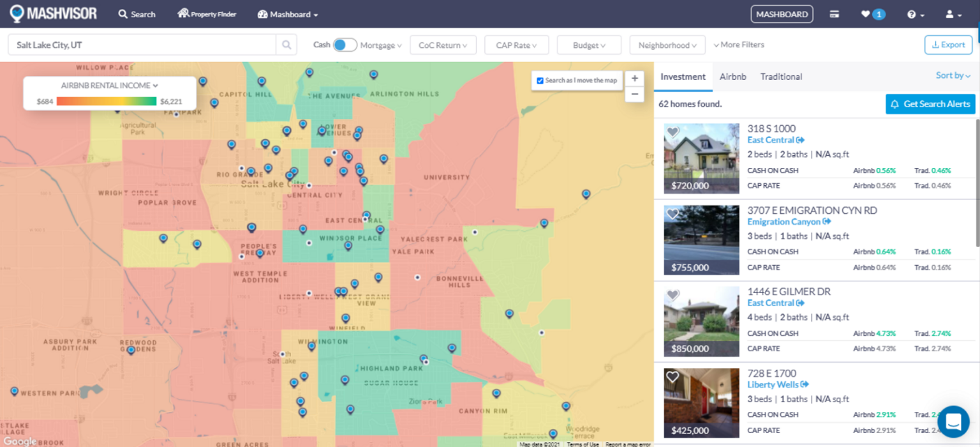Click the Salt Lake City location input field
The width and height of the screenshot is (980, 447).
[142, 45]
